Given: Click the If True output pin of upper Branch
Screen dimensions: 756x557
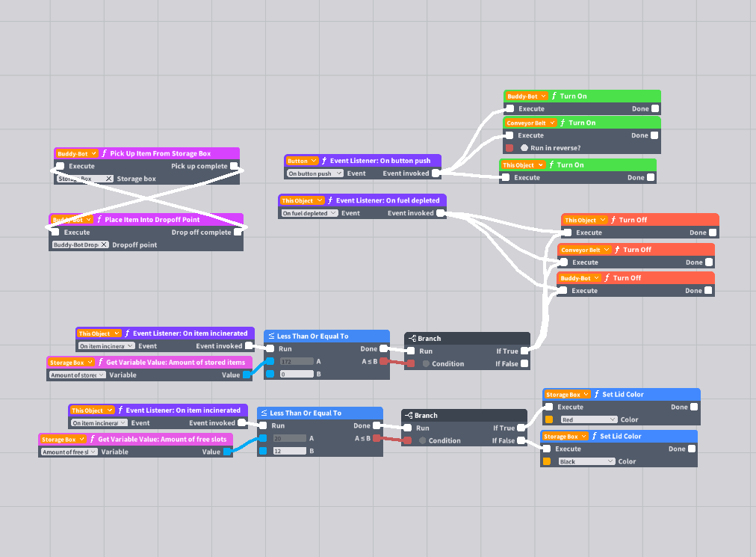Looking at the screenshot, I should 524,351.
